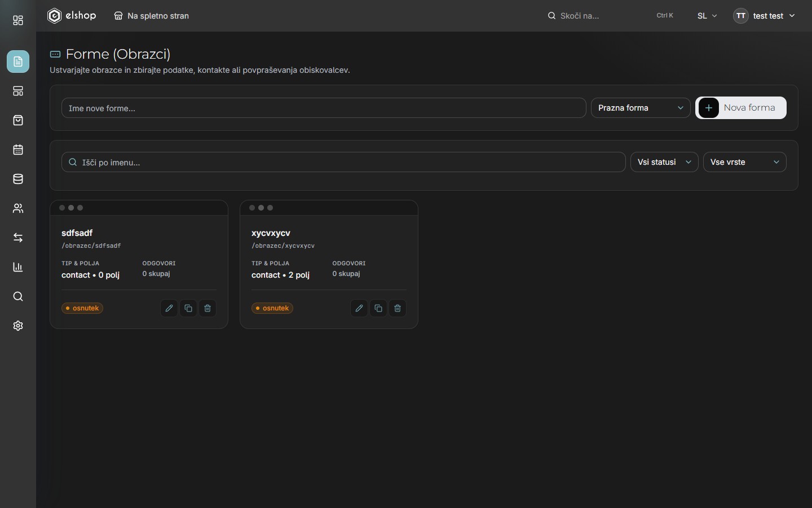Open the Prazna forma template dropdown
812x508 pixels.
pyautogui.click(x=641, y=108)
